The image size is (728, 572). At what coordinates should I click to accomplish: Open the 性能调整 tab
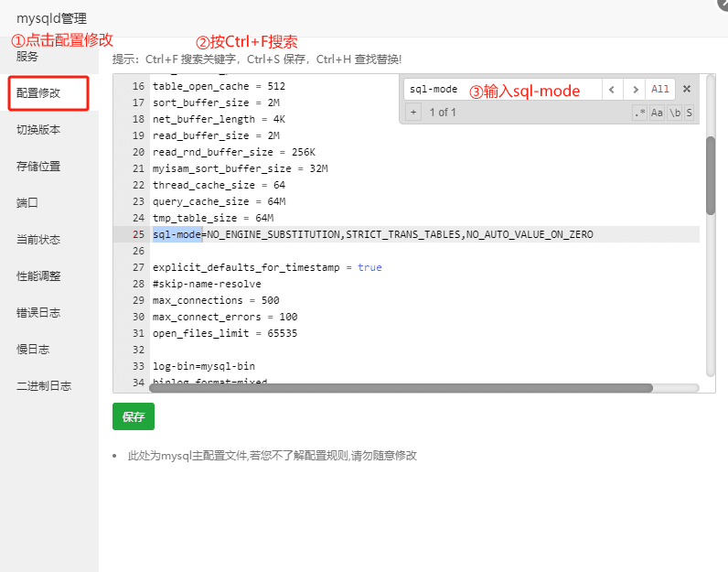point(38,275)
